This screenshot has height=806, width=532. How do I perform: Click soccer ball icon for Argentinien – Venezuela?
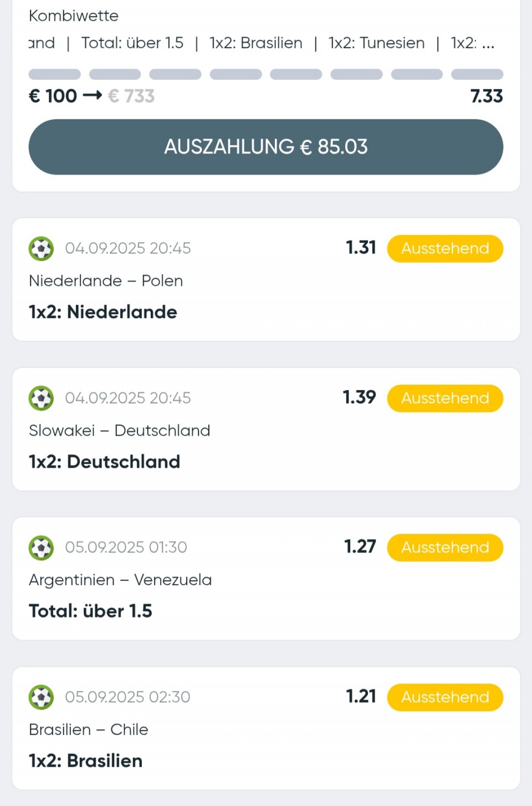pyautogui.click(x=41, y=548)
